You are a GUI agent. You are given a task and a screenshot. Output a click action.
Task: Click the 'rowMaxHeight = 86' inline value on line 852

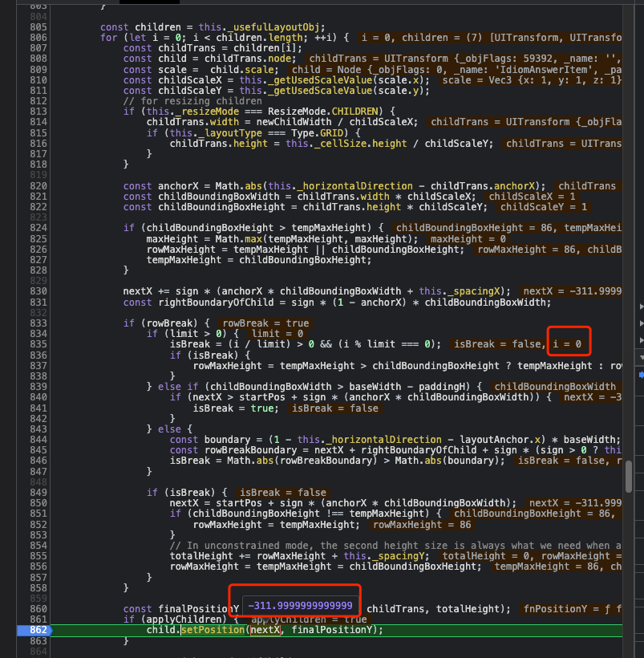coord(422,525)
